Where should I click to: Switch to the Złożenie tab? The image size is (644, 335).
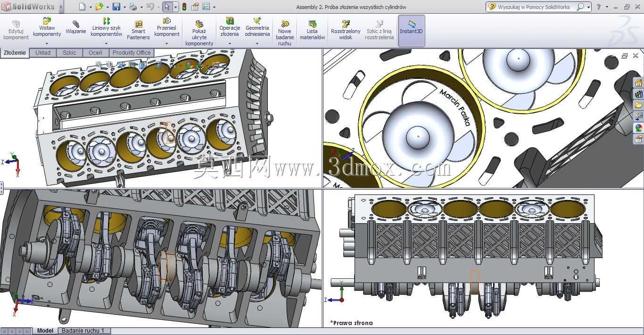point(15,53)
